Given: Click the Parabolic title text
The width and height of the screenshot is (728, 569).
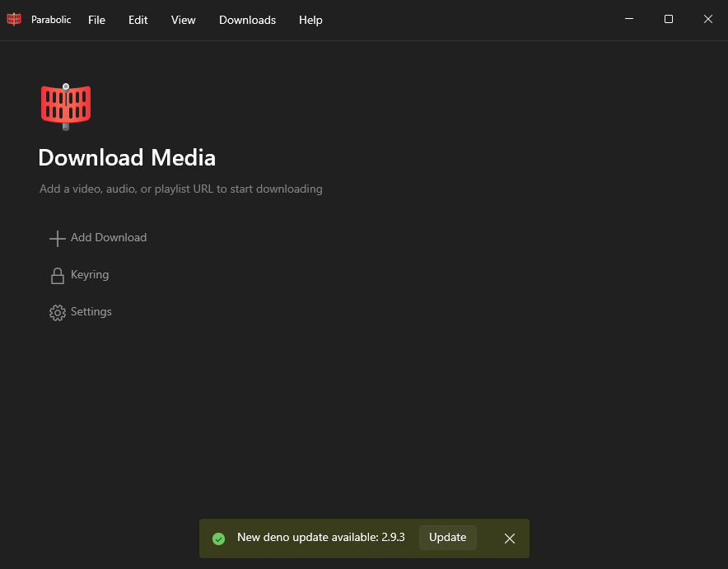Looking at the screenshot, I should (x=51, y=20).
